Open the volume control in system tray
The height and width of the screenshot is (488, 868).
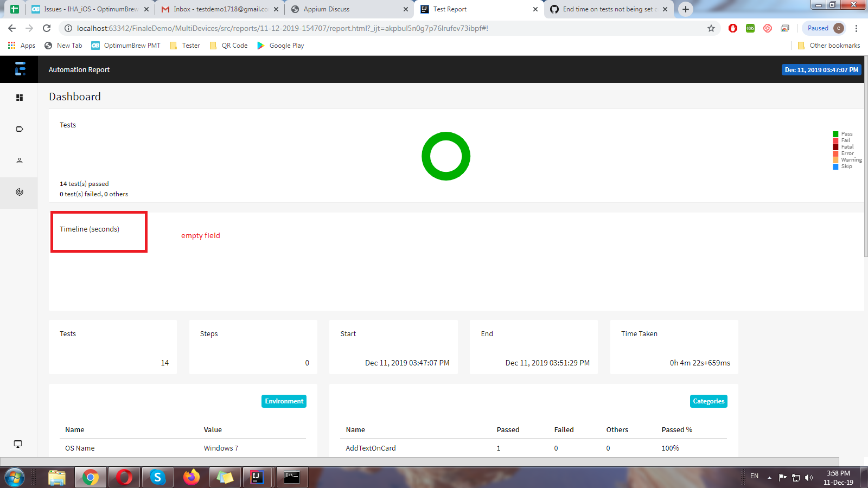809,478
